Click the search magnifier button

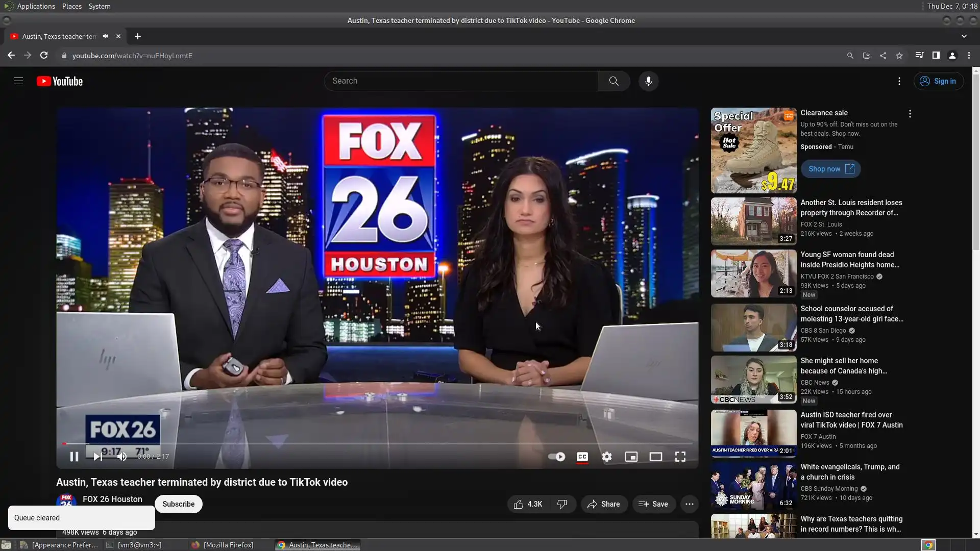tap(614, 81)
